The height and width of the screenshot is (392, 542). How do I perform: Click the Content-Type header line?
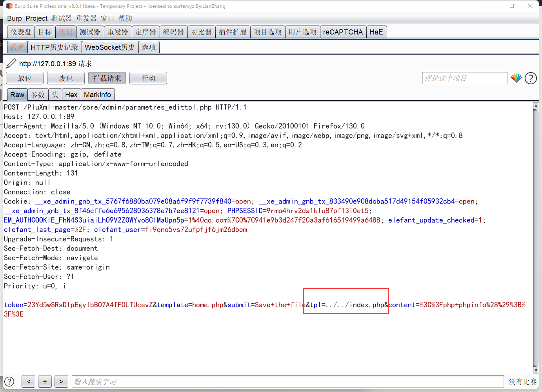[x=96, y=163]
